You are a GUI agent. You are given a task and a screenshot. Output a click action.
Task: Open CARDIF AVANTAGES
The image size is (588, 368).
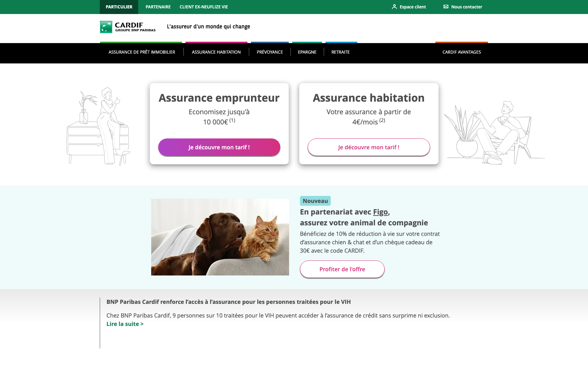pyautogui.click(x=461, y=52)
